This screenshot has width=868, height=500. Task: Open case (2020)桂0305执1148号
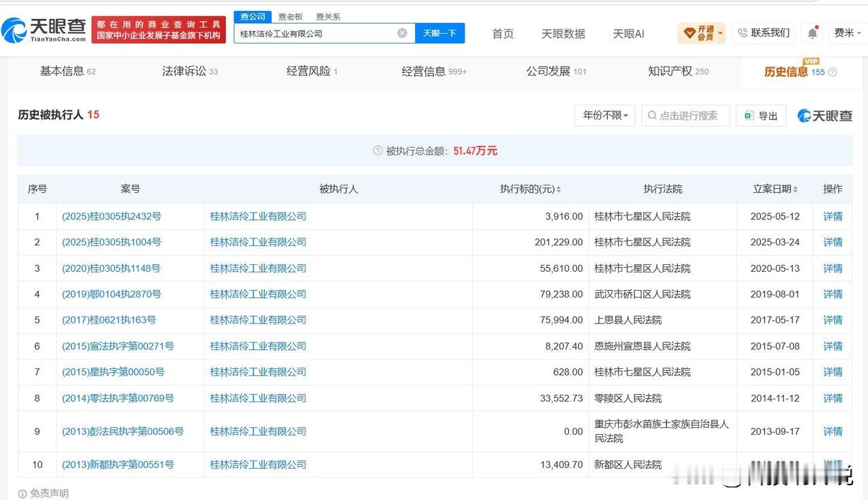(x=111, y=268)
